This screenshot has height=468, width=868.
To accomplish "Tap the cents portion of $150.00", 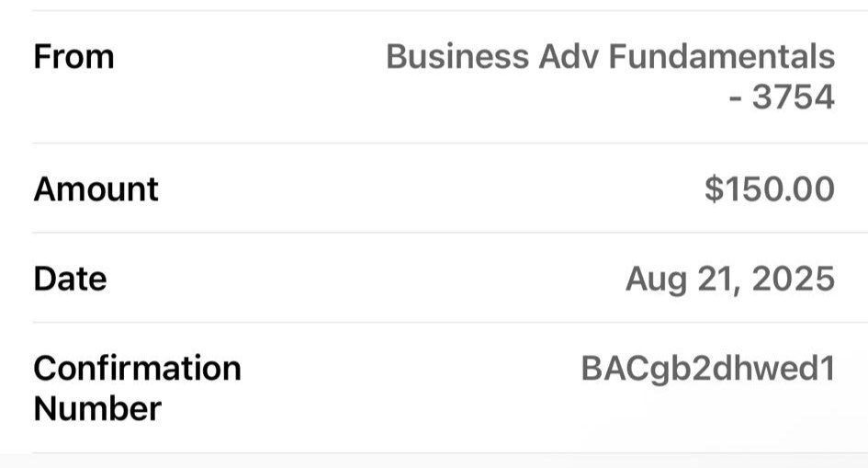I will [813, 189].
